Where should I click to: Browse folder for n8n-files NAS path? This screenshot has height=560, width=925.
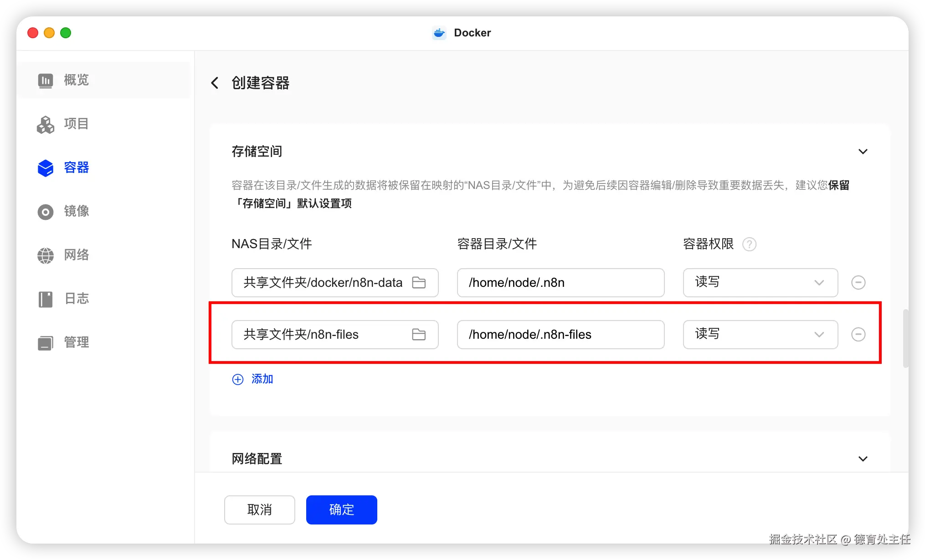coord(418,335)
